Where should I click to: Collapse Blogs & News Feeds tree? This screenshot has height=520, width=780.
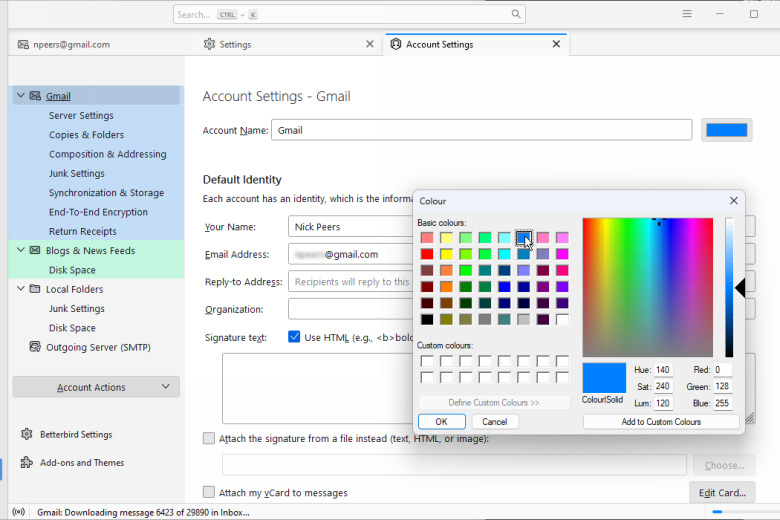coord(20,250)
